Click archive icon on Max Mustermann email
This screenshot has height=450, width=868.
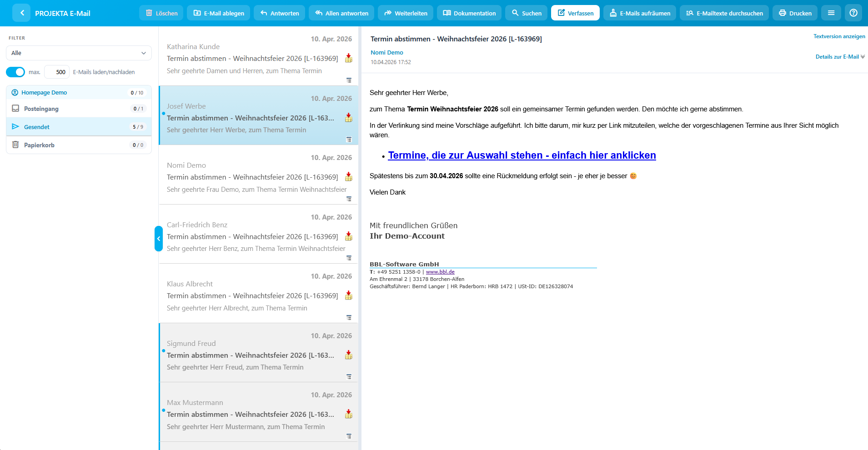tap(349, 414)
